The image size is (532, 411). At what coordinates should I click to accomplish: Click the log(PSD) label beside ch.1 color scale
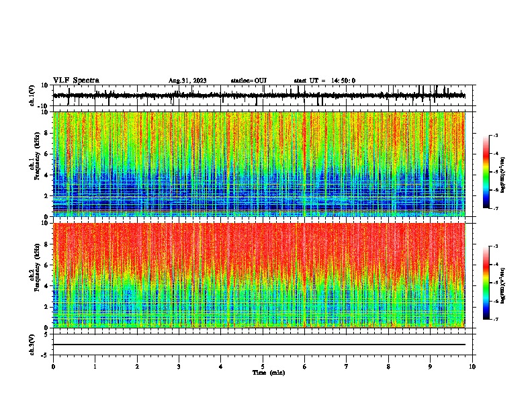(x=503, y=175)
